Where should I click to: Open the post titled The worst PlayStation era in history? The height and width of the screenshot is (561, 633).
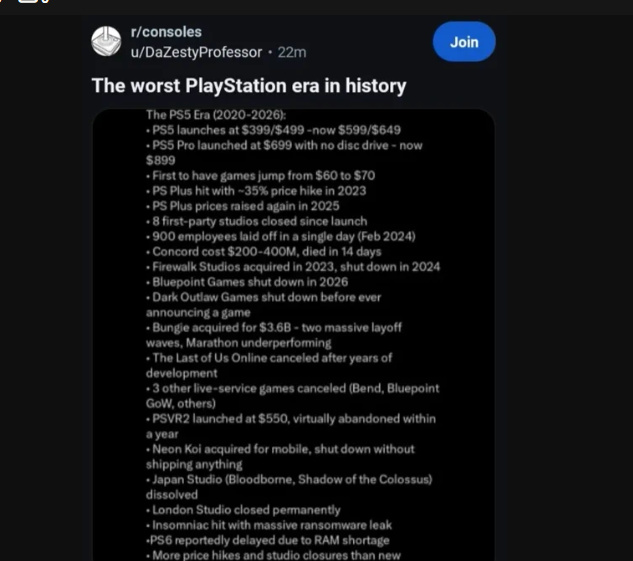249,86
